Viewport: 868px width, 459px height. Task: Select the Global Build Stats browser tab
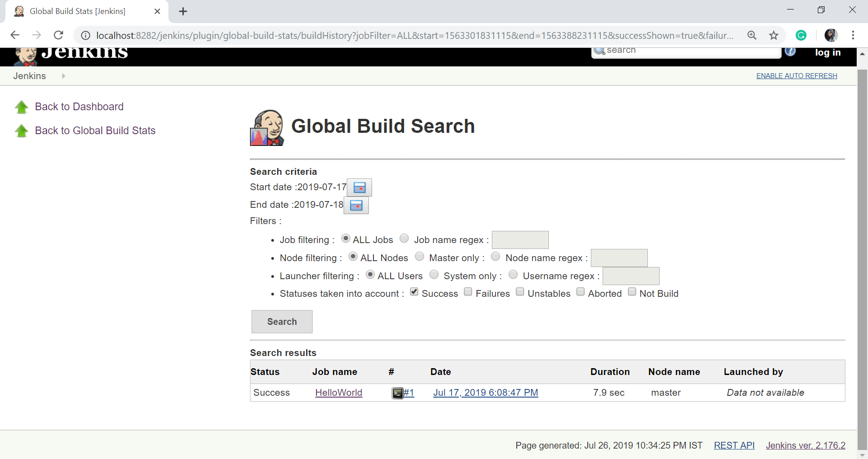click(87, 11)
